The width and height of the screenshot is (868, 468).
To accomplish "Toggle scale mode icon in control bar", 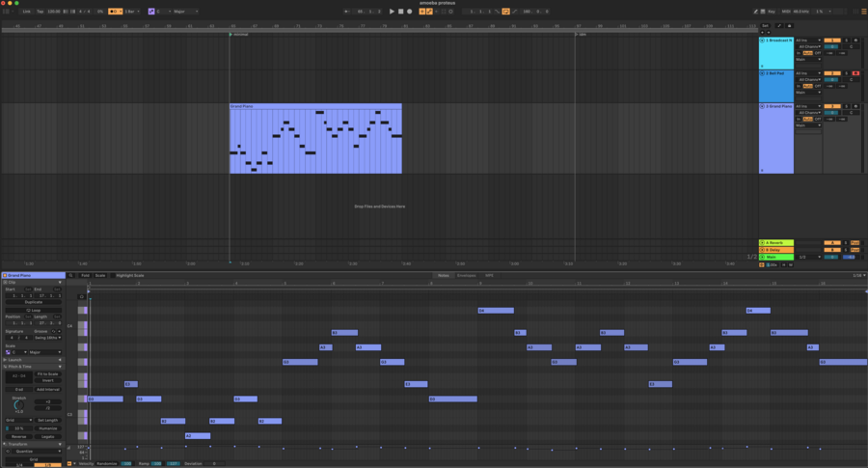I will click(151, 12).
